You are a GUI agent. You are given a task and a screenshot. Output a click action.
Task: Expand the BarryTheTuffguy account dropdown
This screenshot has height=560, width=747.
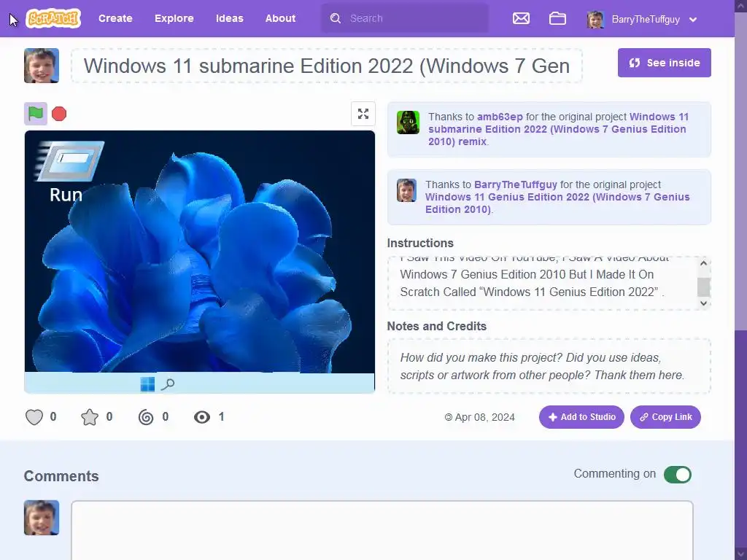(x=693, y=20)
